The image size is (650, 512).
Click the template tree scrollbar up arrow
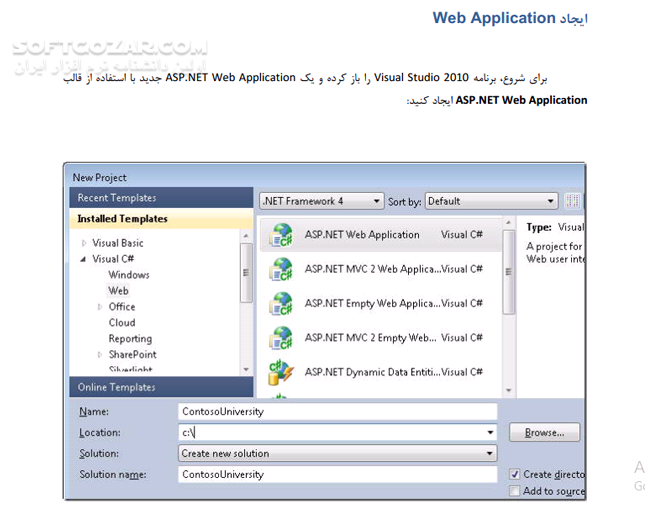point(246,236)
